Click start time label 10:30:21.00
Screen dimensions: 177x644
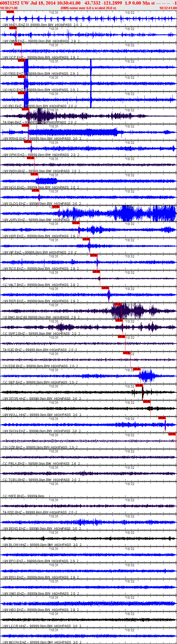tap(9, 8)
